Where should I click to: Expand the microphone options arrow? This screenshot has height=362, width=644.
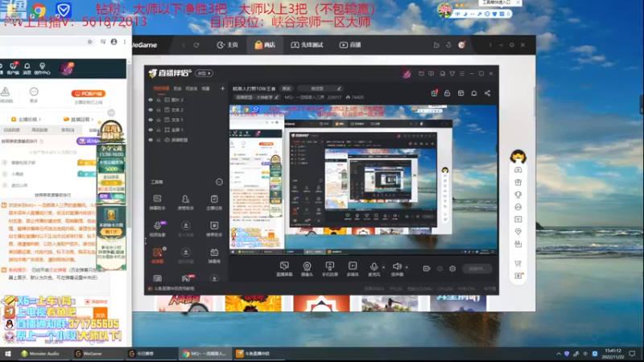384,268
